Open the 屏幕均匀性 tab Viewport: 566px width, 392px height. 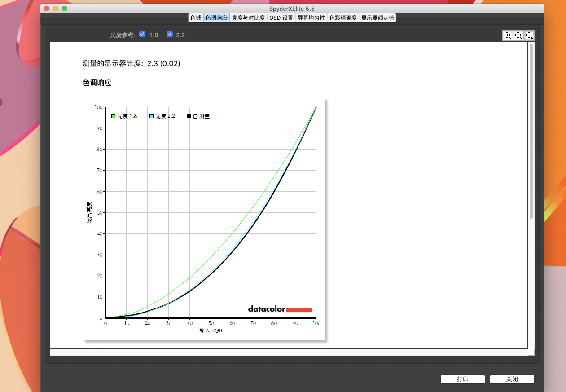pos(311,18)
